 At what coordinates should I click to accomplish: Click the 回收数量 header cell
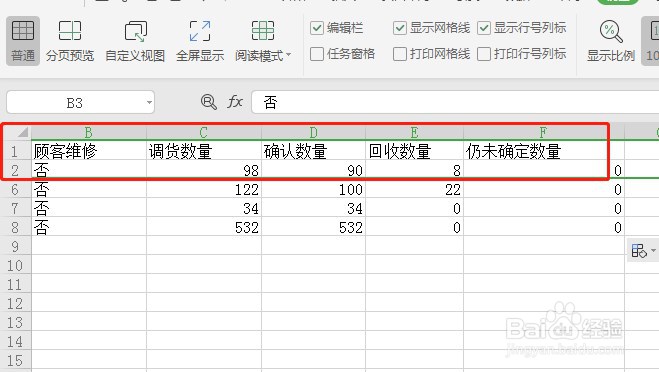(414, 150)
